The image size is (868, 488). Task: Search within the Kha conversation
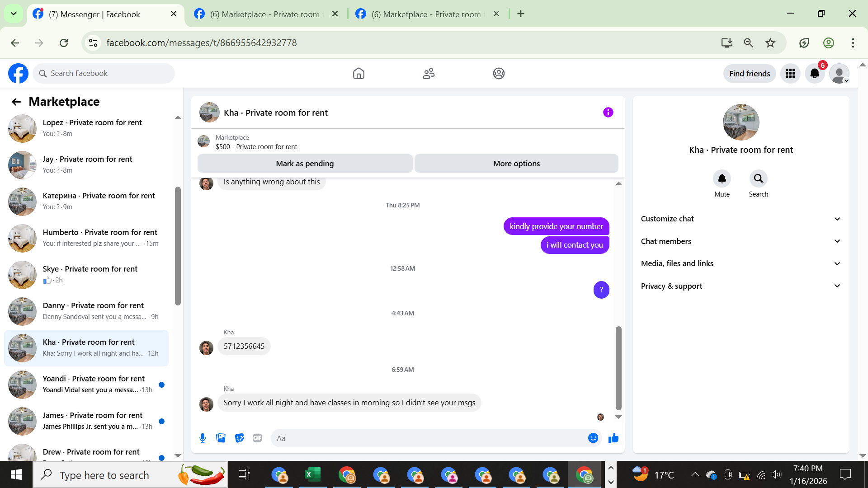(x=758, y=179)
